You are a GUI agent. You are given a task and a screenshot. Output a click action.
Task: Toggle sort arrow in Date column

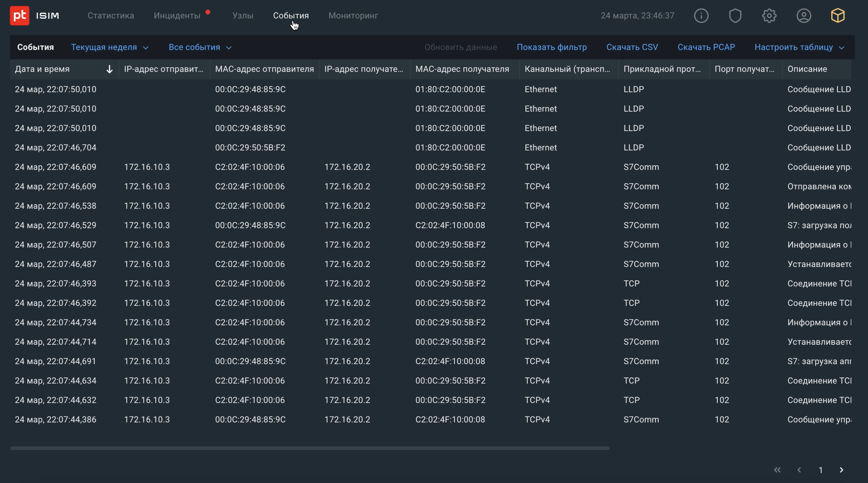click(x=109, y=69)
